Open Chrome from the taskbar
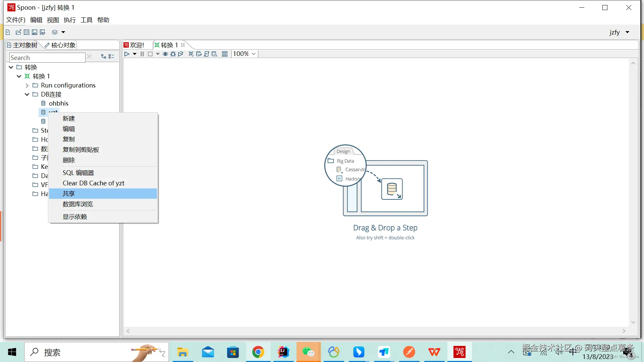This screenshot has width=644, height=362. click(258, 352)
